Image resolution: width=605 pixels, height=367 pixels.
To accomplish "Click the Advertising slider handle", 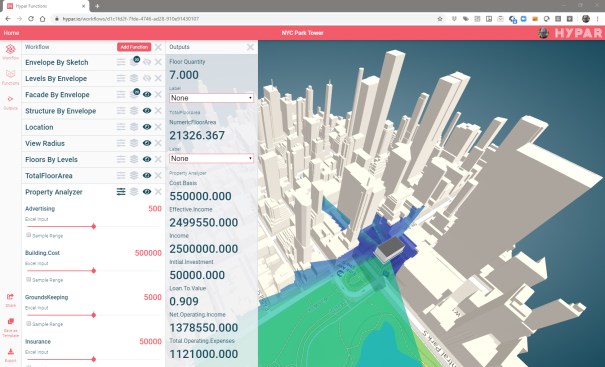I will 94,227.
